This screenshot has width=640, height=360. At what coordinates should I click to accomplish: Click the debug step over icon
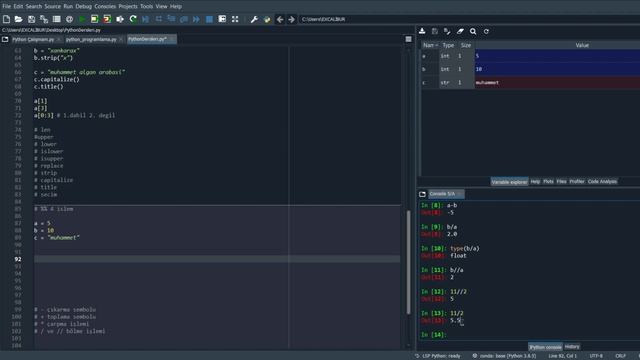(159, 19)
